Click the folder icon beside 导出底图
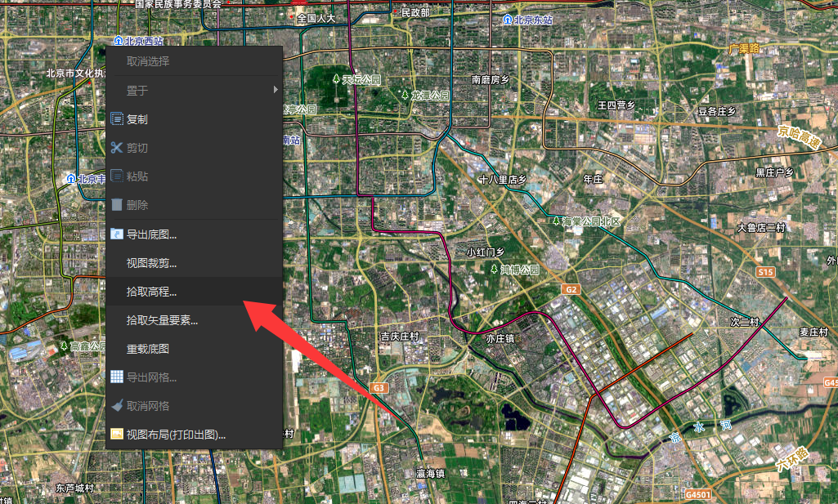This screenshot has height=504, width=838. (x=117, y=234)
